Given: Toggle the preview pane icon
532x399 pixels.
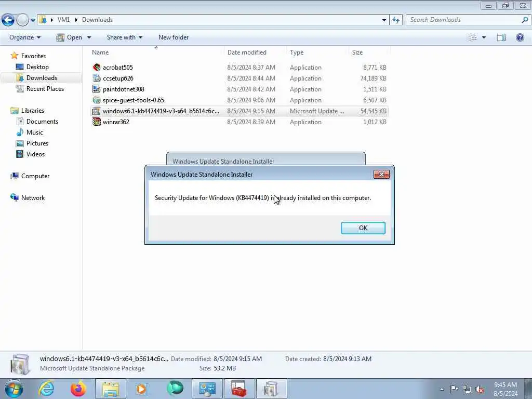Looking at the screenshot, I should 501,37.
